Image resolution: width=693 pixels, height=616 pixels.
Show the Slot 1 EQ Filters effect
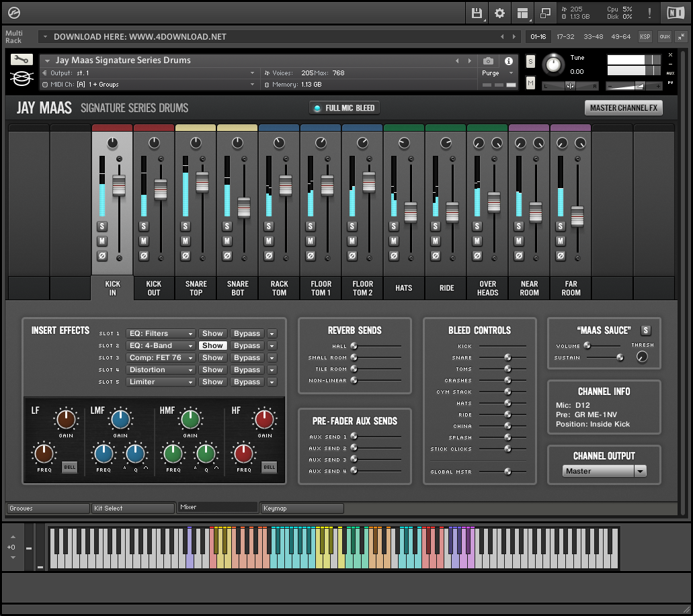click(212, 333)
